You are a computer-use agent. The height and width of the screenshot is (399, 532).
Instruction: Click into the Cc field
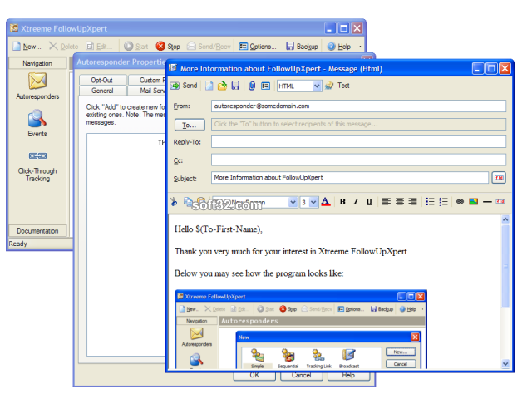coord(358,160)
